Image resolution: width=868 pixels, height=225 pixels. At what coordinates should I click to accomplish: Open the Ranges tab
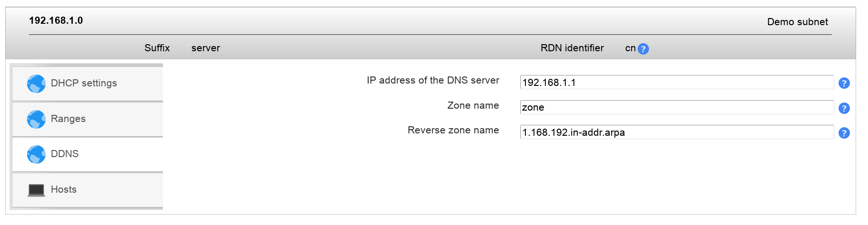68,119
